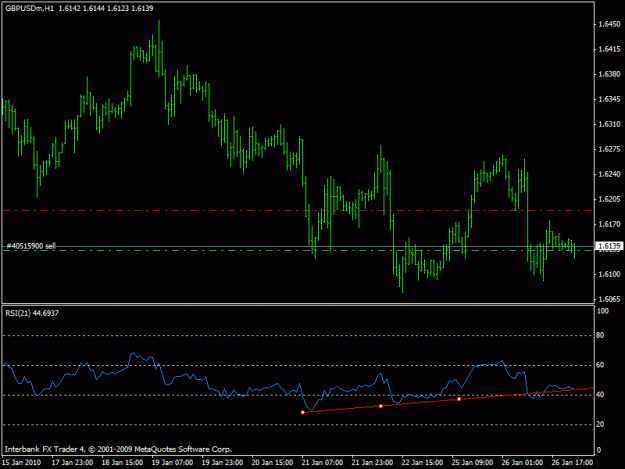Screen dimensions: 625x469
Task: Click the 18 Jan 15:00 time label
Action: [x=122, y=463]
